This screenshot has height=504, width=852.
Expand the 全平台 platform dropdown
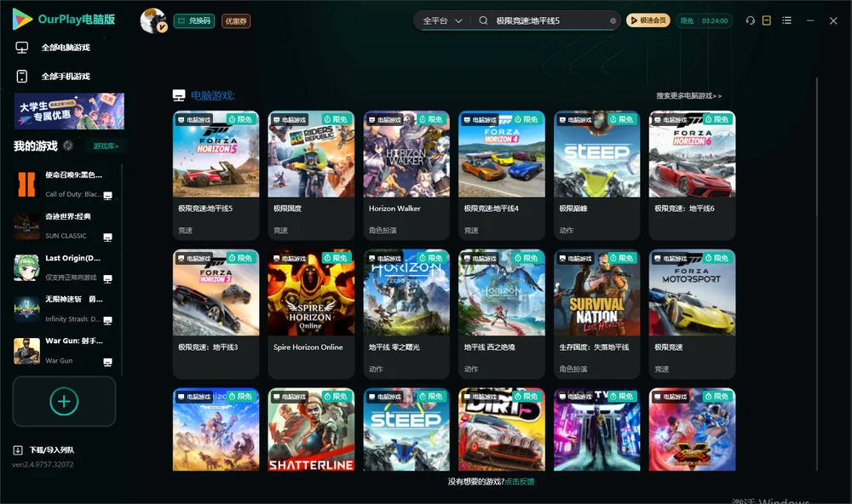(x=442, y=20)
